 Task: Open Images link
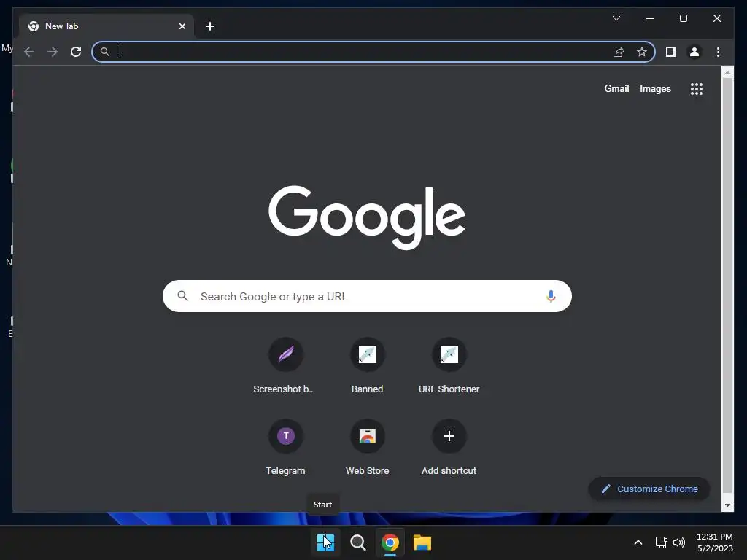coord(655,88)
